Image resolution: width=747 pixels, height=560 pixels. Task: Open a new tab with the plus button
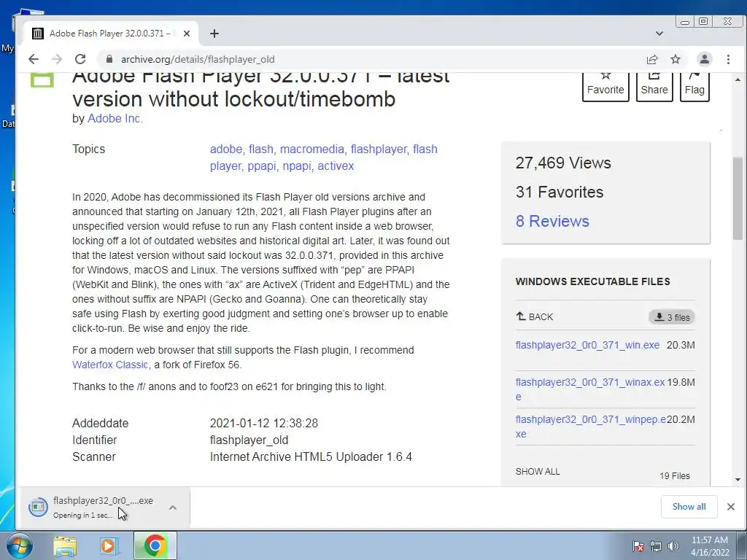pyautogui.click(x=214, y=34)
